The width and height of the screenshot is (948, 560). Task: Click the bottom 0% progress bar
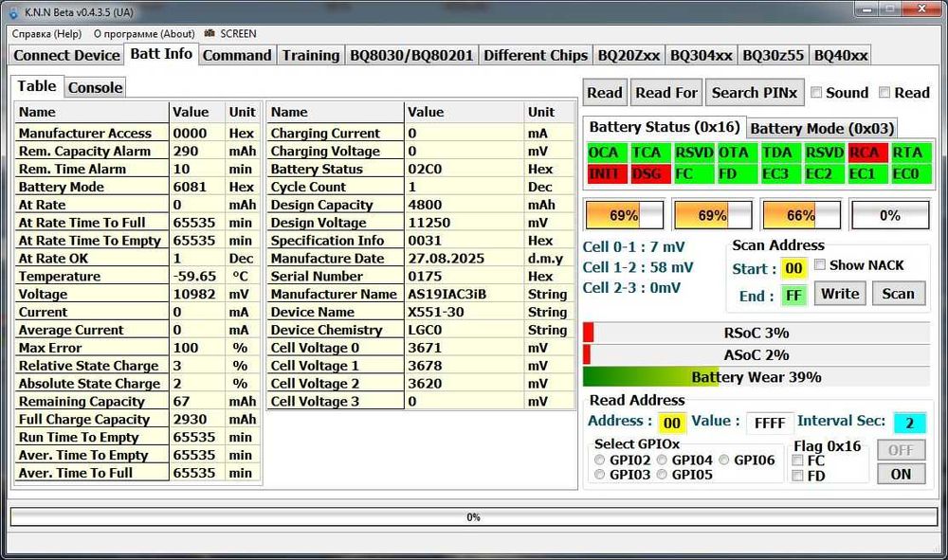pos(473,517)
